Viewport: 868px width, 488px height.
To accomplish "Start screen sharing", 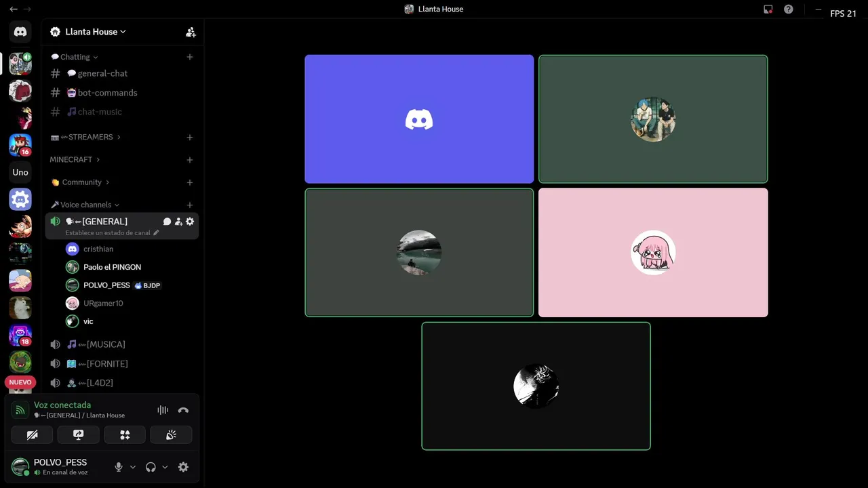I will pos(78,435).
